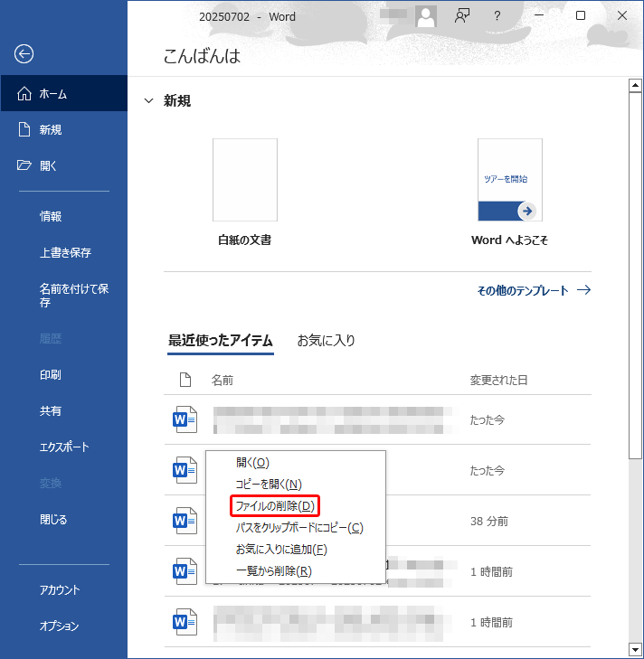Choose ファイルの削除(D) from context menu
The height and width of the screenshot is (659, 644).
pos(296,505)
